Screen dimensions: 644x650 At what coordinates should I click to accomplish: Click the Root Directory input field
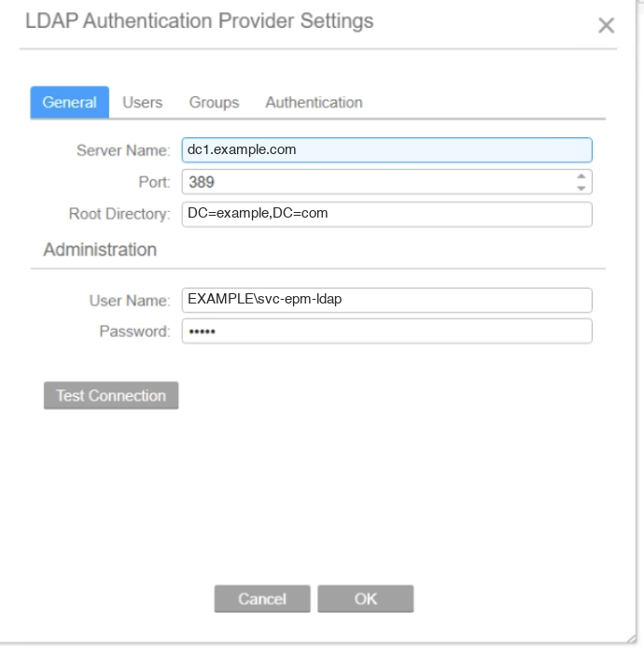[x=386, y=214]
